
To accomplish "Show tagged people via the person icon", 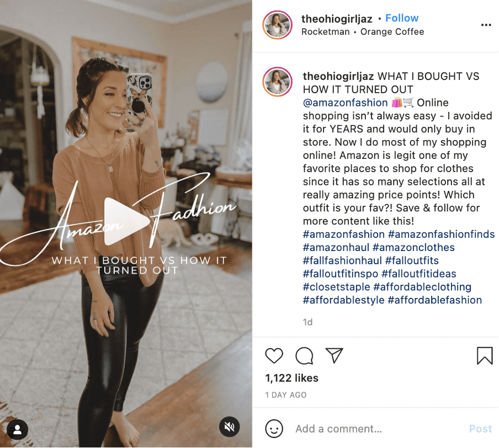I will (x=18, y=430).
